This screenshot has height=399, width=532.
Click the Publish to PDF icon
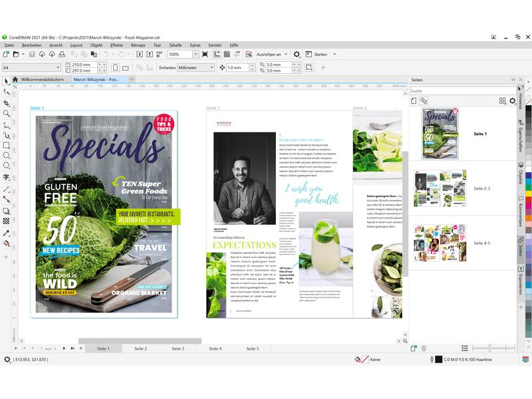[160, 55]
